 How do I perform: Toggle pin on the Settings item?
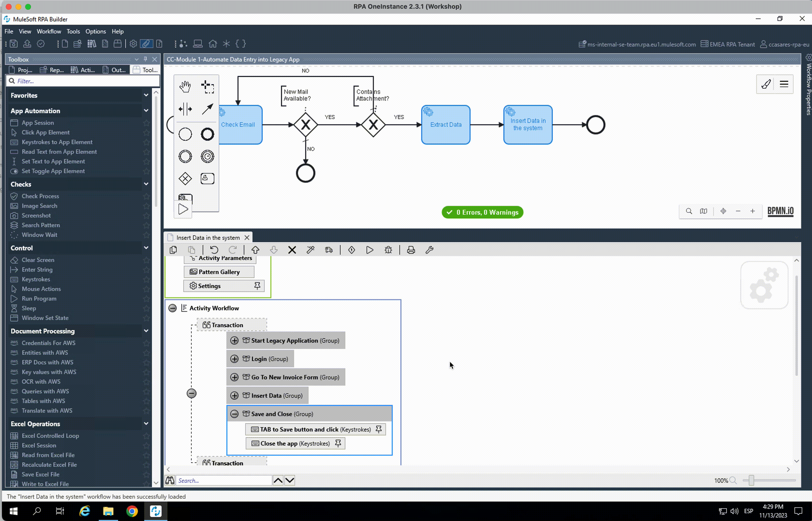pos(257,286)
